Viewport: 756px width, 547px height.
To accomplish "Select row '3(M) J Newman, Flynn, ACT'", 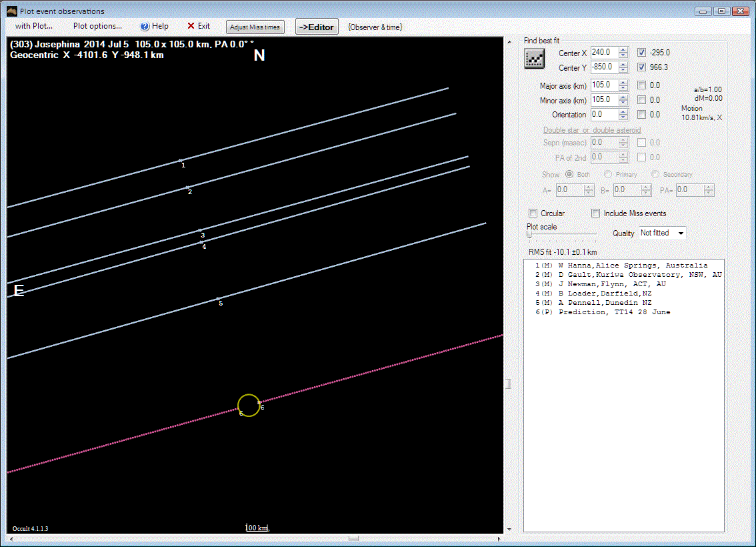I will (600, 284).
